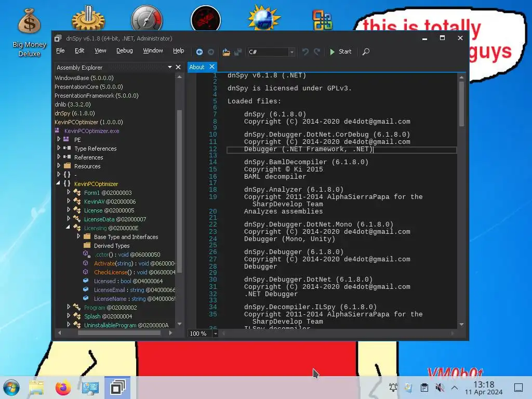The height and width of the screenshot is (399, 532).
Task: Select the About tab
Action: pyautogui.click(x=197, y=67)
